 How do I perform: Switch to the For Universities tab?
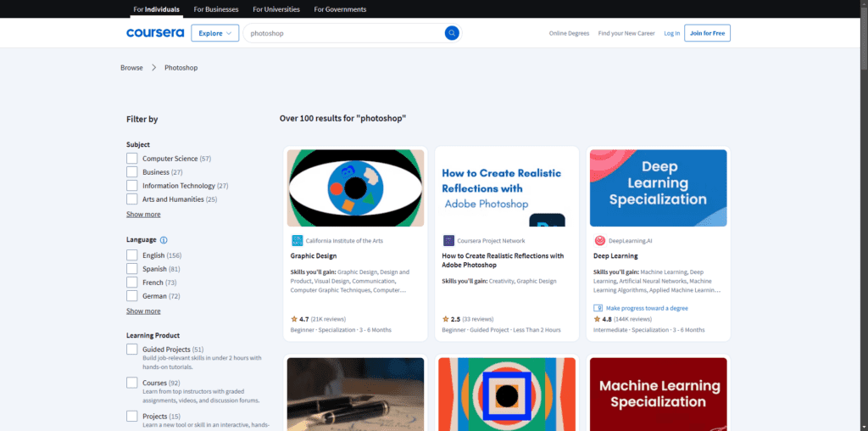276,9
